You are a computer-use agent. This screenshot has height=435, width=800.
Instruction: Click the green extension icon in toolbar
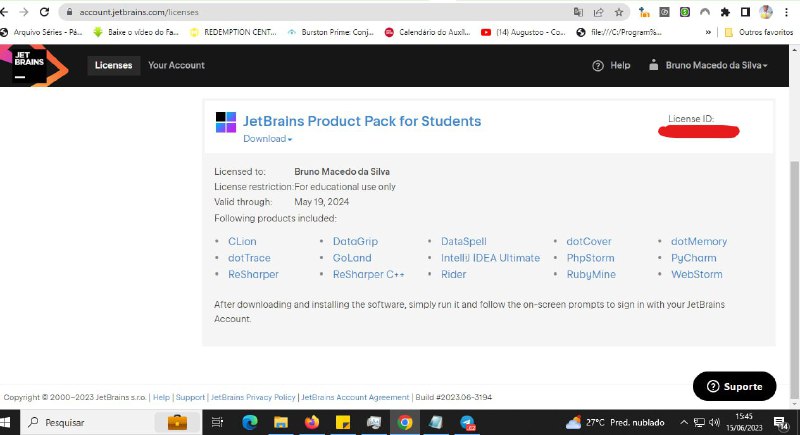(685, 12)
